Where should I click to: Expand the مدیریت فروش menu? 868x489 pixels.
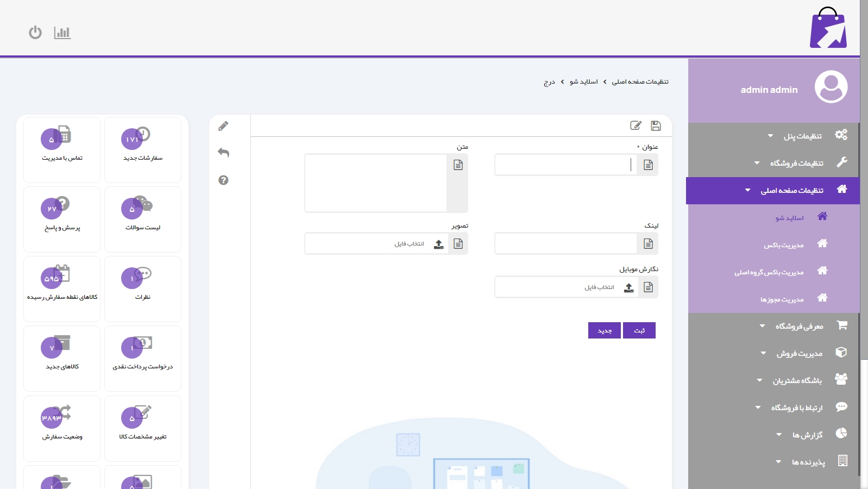[798, 353]
